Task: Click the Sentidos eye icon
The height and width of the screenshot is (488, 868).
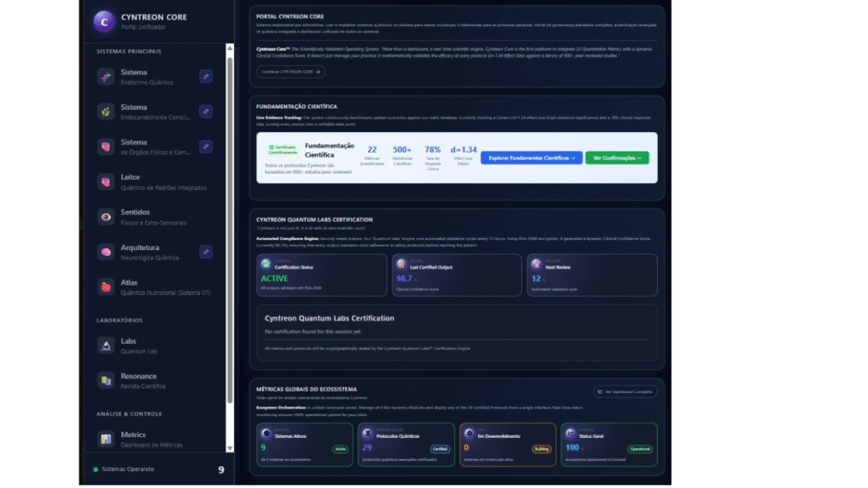Action: [x=105, y=217]
